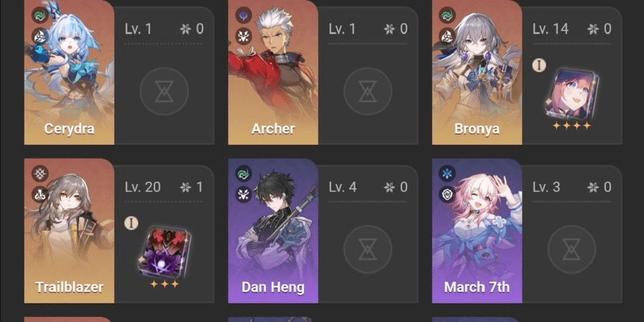This screenshot has height=322, width=644.
Task: Click Cerydra's empty light cone placeholder
Action: click(165, 92)
